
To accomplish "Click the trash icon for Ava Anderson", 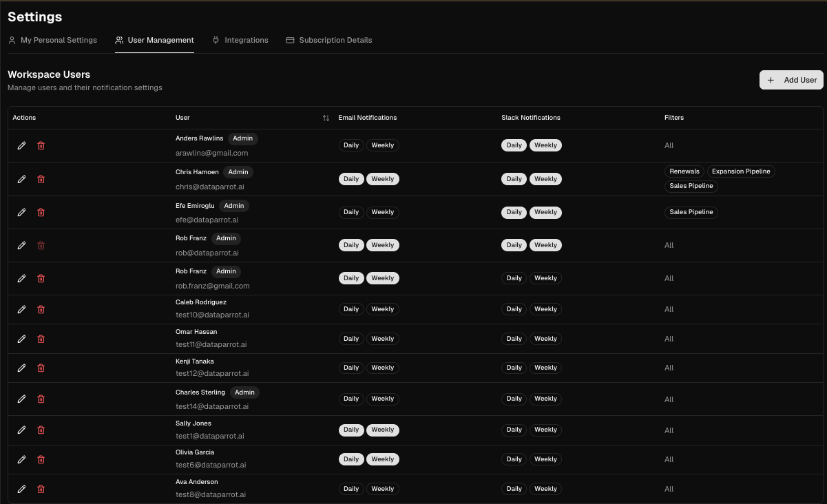I will pos(41,489).
